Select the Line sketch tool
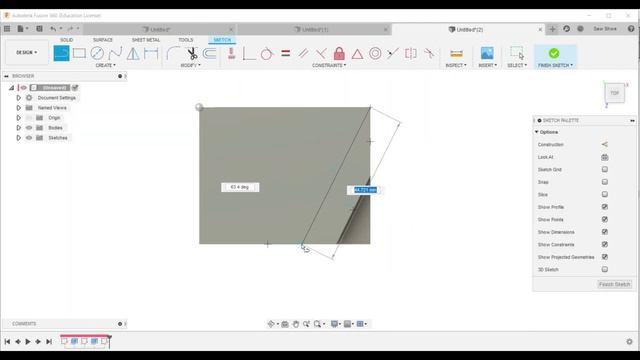 61,53
